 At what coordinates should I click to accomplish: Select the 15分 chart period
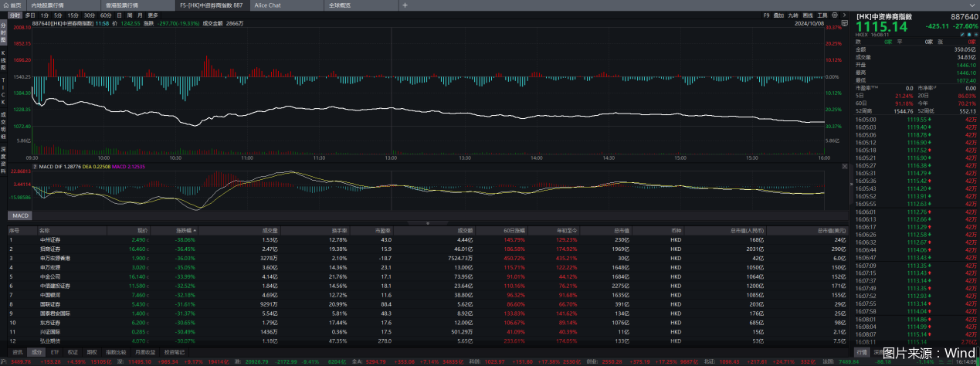click(73, 15)
